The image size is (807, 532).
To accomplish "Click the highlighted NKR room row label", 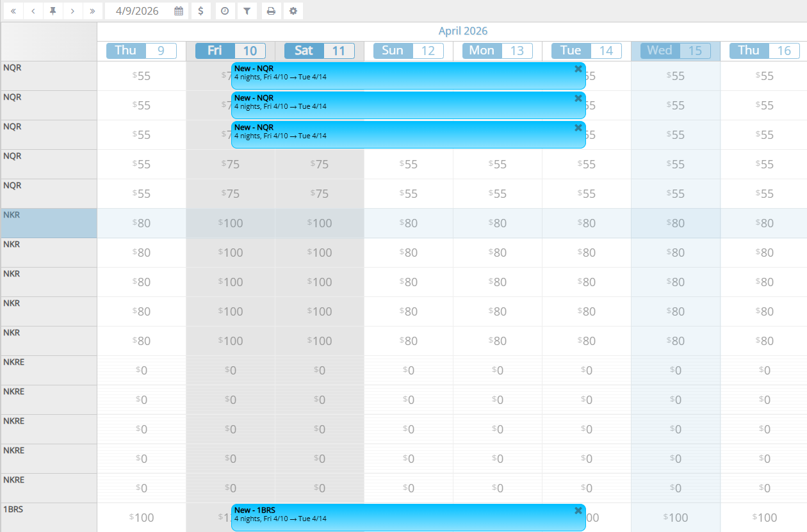I will pyautogui.click(x=49, y=223).
